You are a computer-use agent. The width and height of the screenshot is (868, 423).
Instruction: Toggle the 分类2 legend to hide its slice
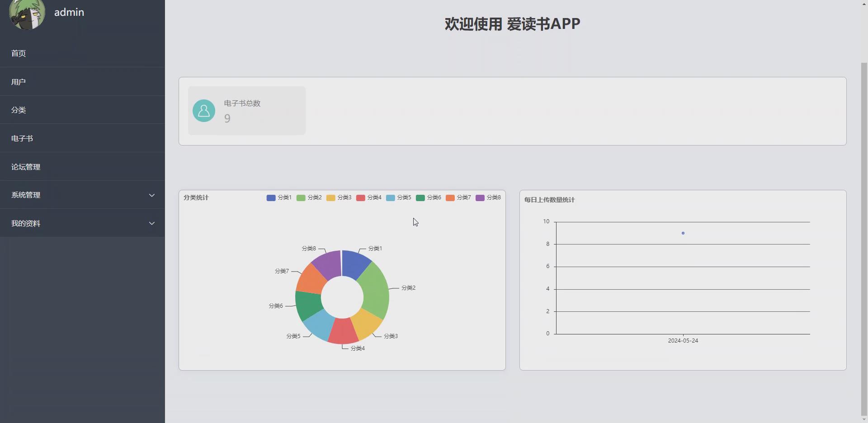[300, 197]
